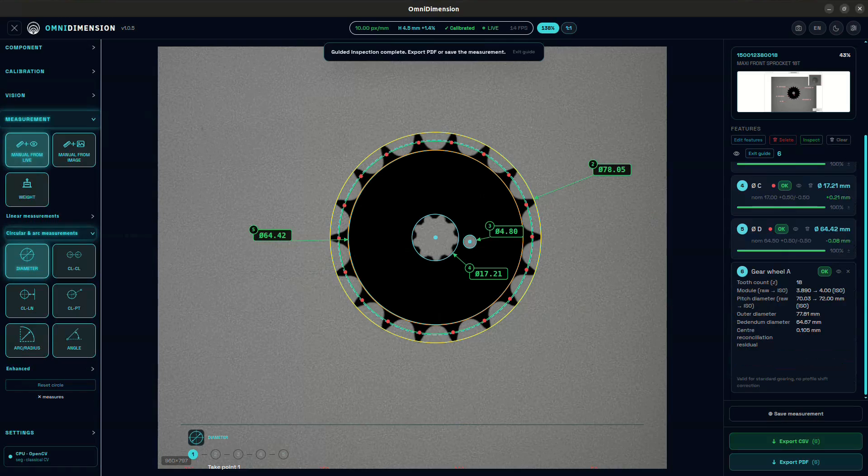Click the Reset circle button
This screenshot has height=476, width=868.
(x=50, y=385)
